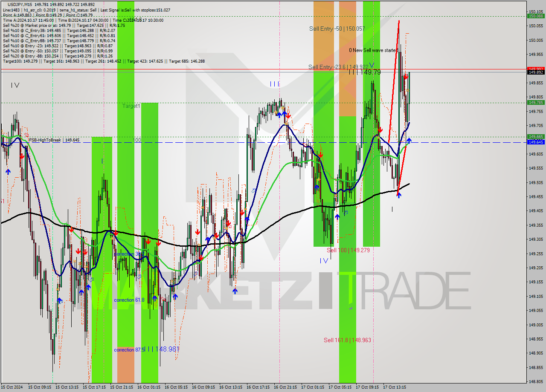Click the 'Sell Entry -23.6 | 149.922' label

(x=338, y=67)
